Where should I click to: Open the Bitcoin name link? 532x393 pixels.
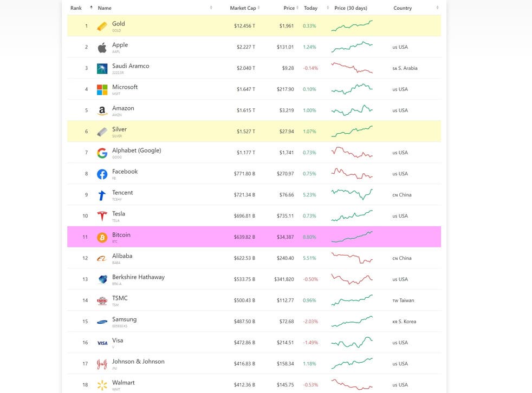click(x=121, y=234)
